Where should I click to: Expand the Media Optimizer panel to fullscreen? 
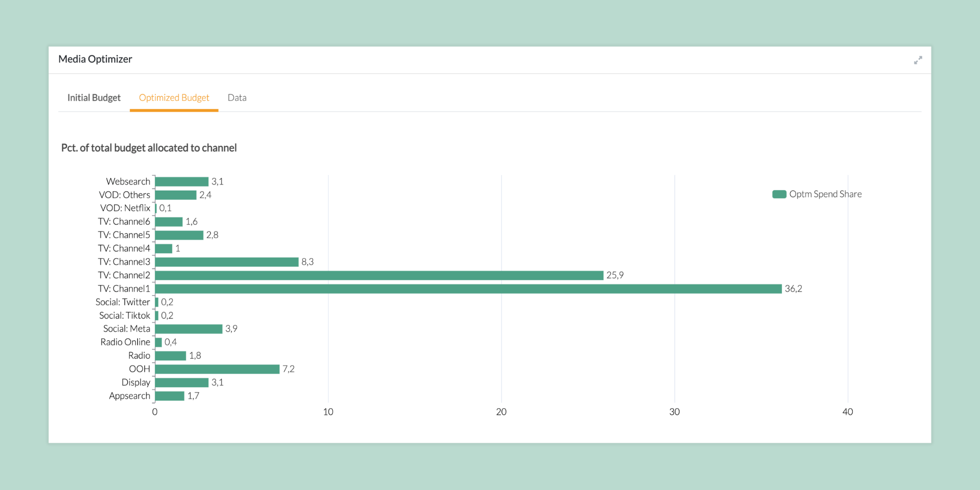pos(918,60)
